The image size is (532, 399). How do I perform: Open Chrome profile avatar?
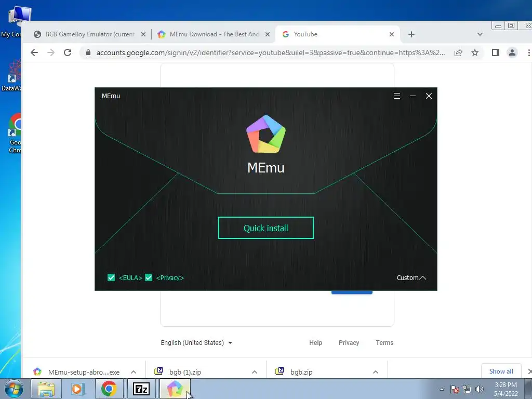(512, 52)
